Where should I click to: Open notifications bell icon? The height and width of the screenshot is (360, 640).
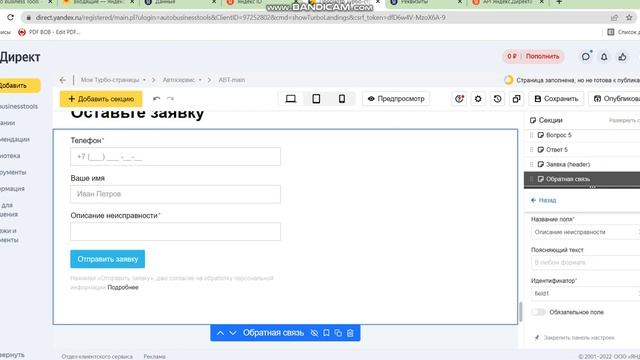(x=604, y=57)
